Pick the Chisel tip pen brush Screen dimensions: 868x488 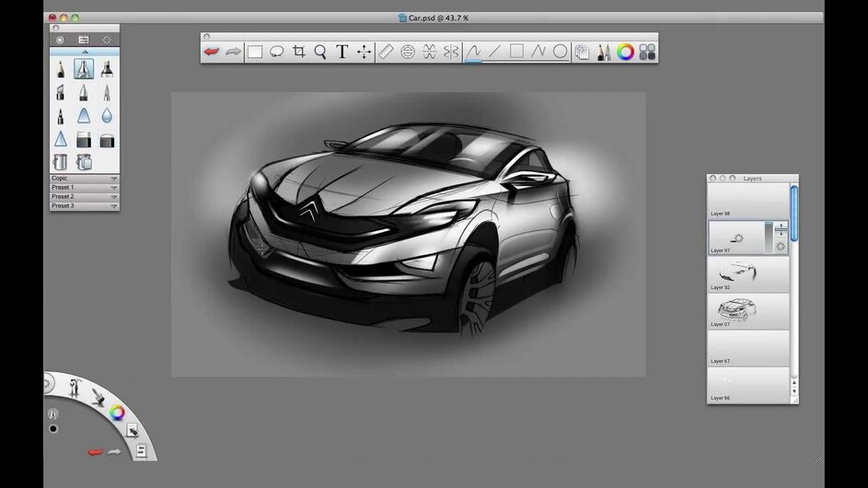coord(61,92)
